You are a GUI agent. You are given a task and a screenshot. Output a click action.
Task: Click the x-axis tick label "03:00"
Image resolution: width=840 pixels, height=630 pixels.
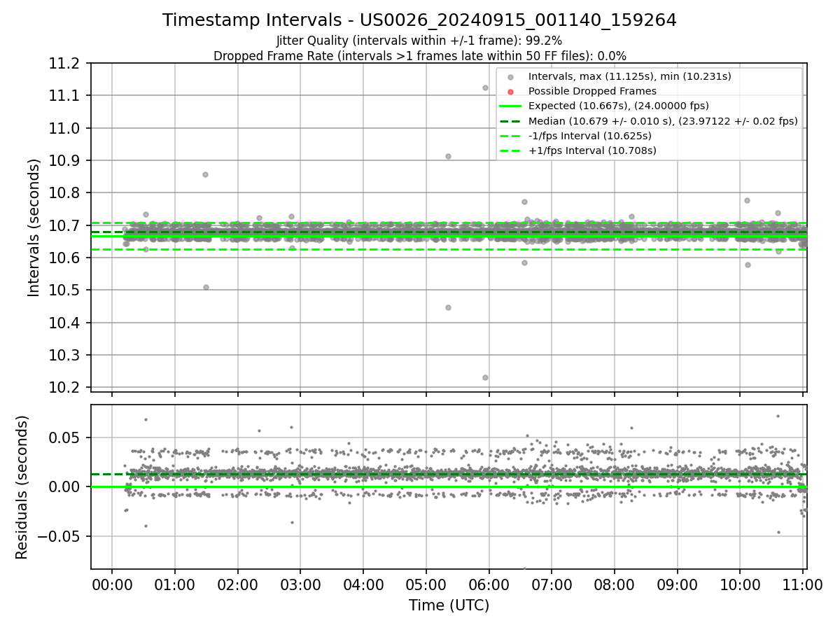(x=300, y=584)
